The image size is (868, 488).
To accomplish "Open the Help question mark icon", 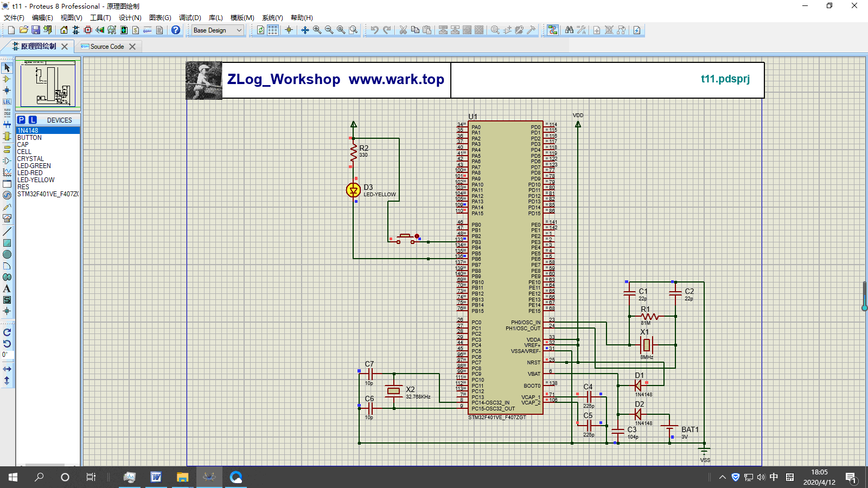I will 176,30.
